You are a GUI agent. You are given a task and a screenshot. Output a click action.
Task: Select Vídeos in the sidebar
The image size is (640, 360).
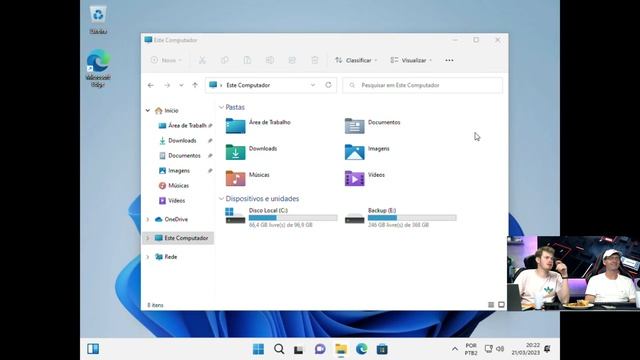(x=172, y=201)
